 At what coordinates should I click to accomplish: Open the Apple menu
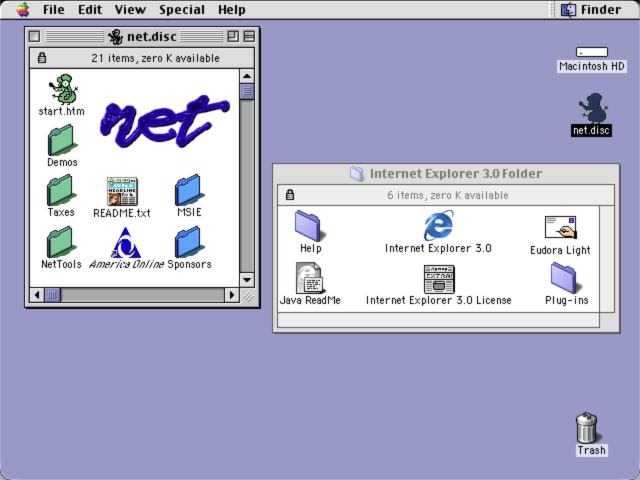click(23, 9)
